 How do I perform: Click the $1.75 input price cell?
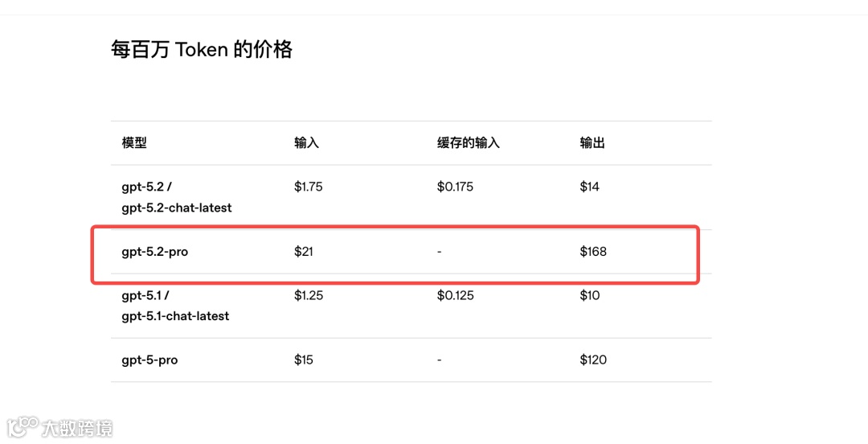coord(309,187)
